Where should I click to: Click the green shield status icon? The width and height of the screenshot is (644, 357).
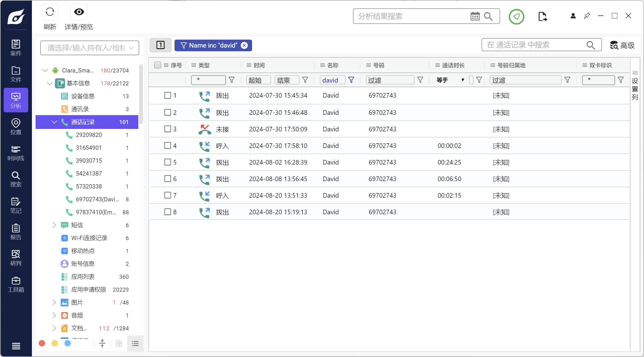[x=516, y=17]
